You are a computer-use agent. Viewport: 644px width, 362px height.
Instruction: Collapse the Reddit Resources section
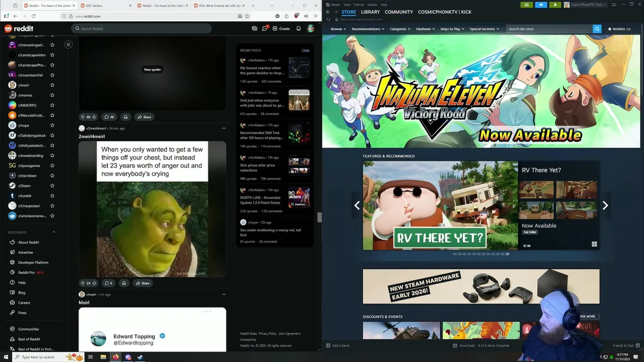coord(54,232)
